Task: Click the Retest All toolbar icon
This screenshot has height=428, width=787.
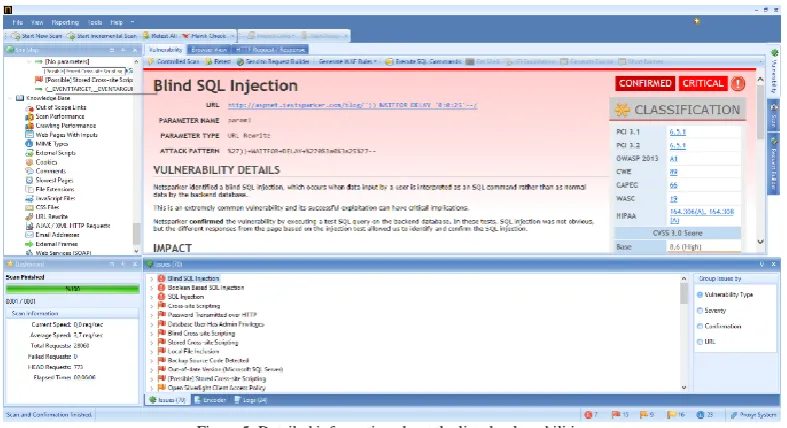Action: (146, 36)
